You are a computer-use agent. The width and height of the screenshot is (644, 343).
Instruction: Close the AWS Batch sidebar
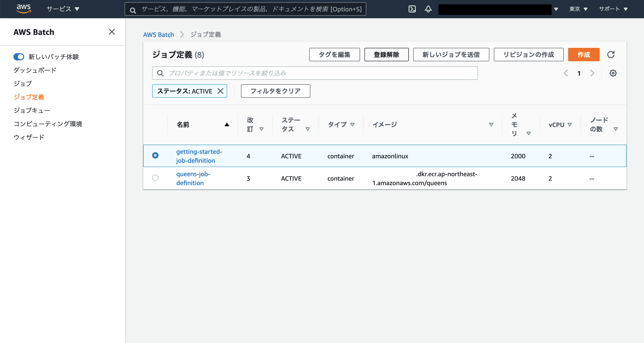pyautogui.click(x=112, y=32)
